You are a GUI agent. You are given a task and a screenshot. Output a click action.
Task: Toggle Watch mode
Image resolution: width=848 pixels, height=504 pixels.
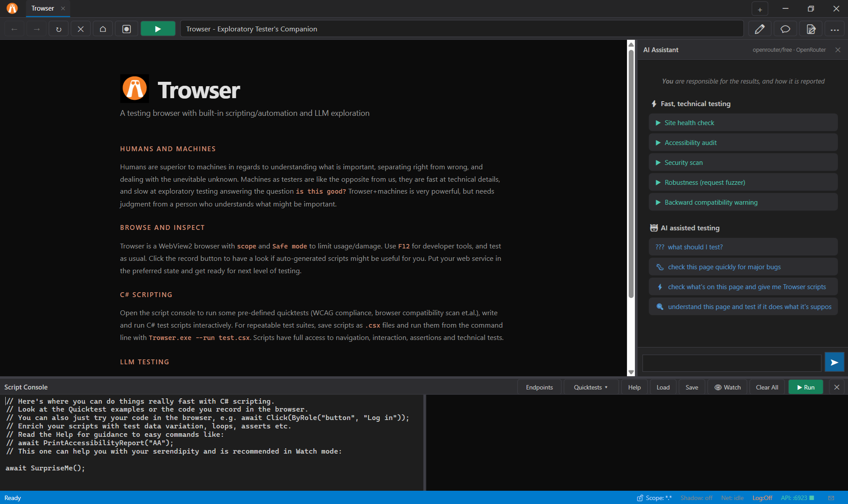tap(727, 387)
